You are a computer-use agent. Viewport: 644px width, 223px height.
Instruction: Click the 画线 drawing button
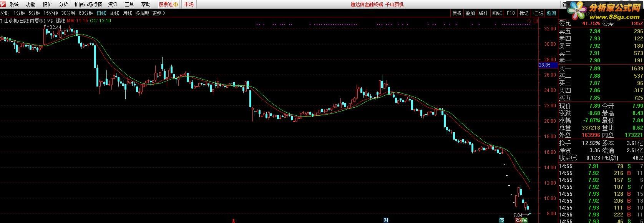497,13
